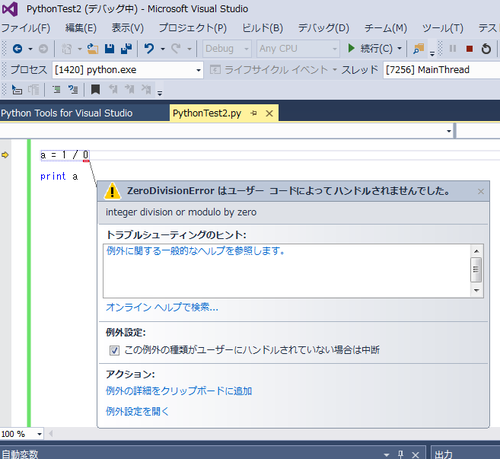
Task: Pin the Autos (自動変数) window
Action: (x=401, y=454)
